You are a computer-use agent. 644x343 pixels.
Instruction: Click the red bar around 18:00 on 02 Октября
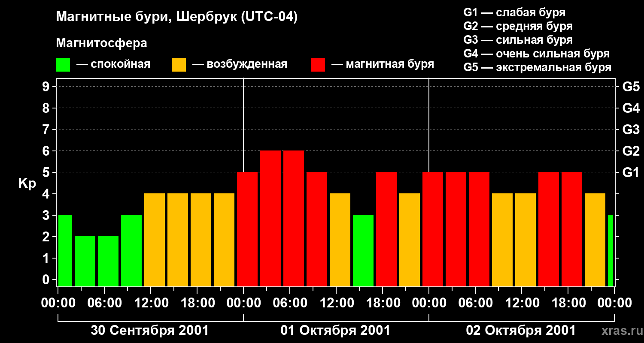572,229
